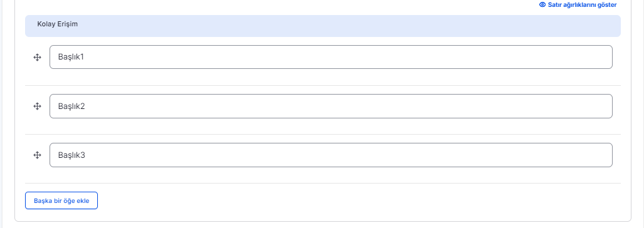This screenshot has height=228, width=644.
Task: Place cursor after the Başlık1 text
Action: 85,57
